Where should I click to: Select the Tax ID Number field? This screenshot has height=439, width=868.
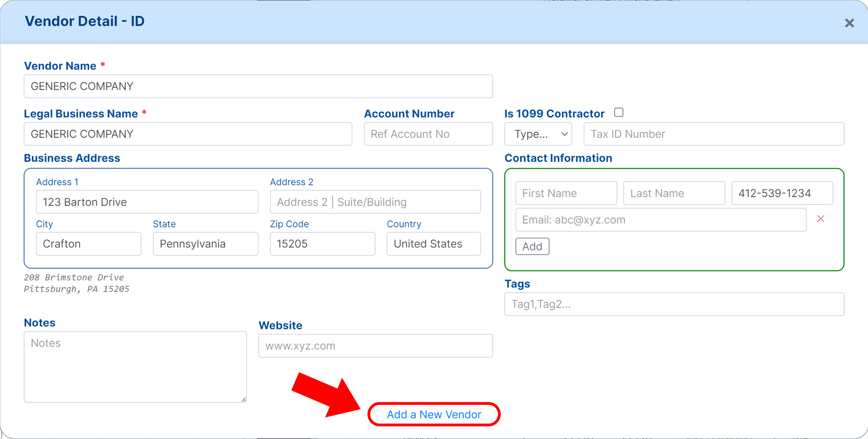[x=714, y=134]
